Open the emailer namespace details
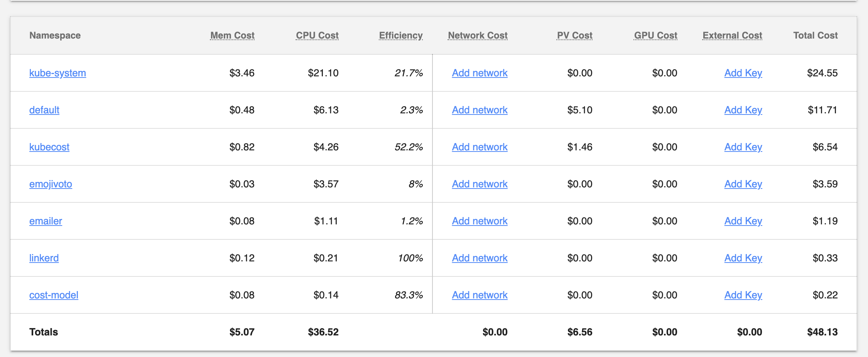Viewport: 868px width, 357px height. pyautogui.click(x=45, y=221)
